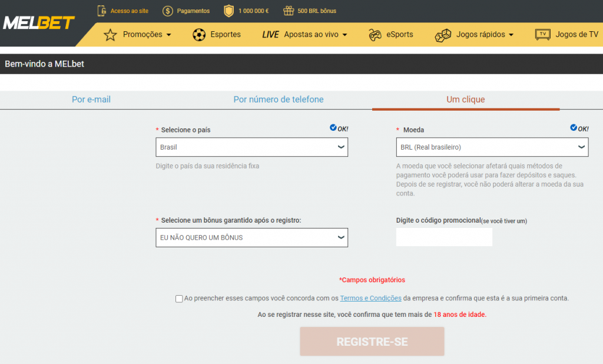603x364 pixels.
Task: Switch to the Por e-mail tab
Action: pyautogui.click(x=91, y=100)
